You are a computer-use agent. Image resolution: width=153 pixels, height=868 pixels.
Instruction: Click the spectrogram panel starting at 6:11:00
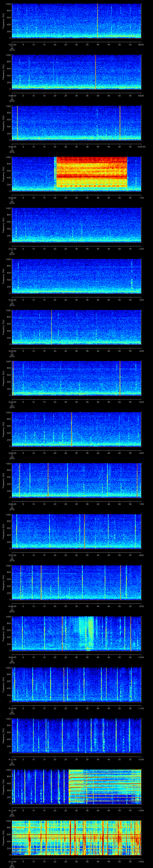pos(77,736)
